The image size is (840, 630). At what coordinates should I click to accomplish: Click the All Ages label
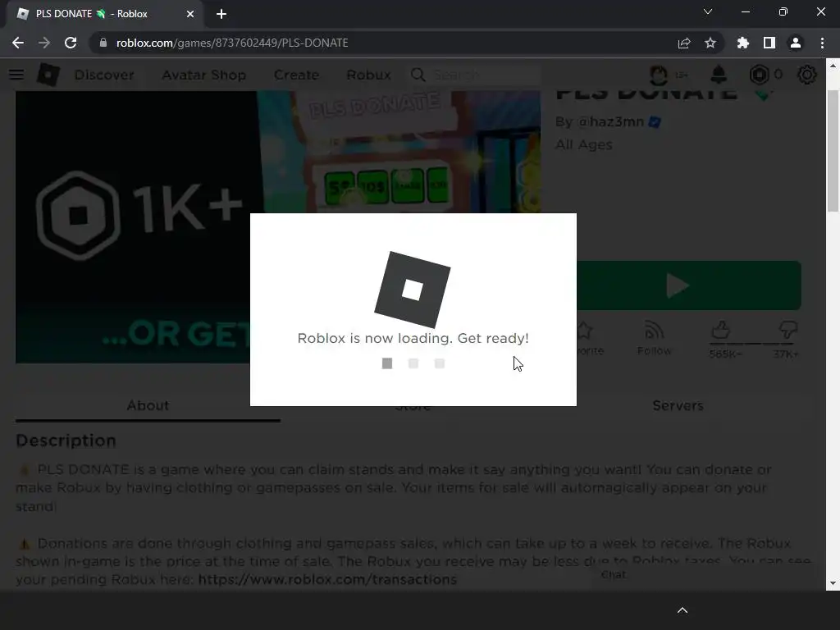pos(584,144)
